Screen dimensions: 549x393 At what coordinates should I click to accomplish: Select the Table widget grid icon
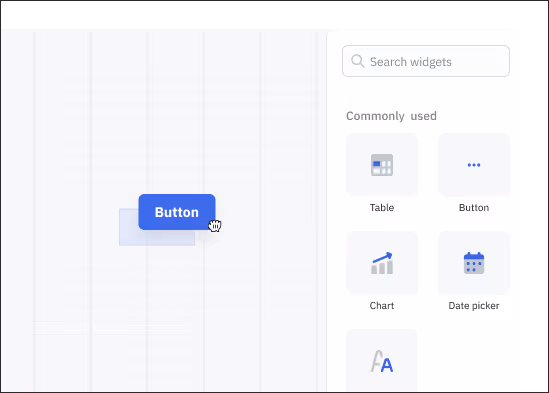[382, 165]
